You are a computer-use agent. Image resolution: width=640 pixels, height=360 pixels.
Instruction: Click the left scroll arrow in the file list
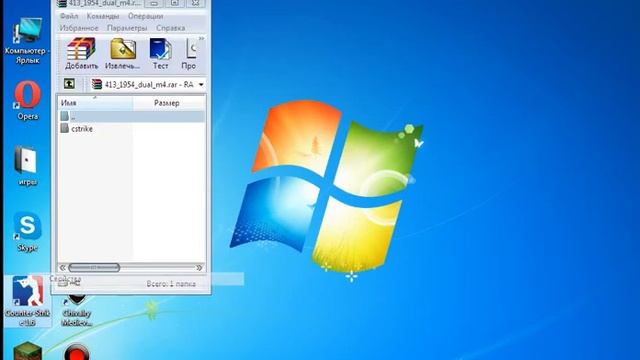pyautogui.click(x=62, y=268)
